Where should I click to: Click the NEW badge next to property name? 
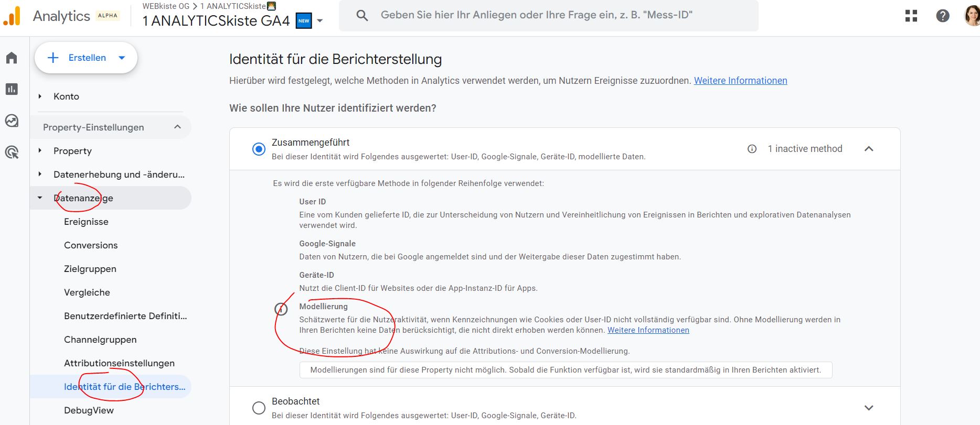pos(304,21)
